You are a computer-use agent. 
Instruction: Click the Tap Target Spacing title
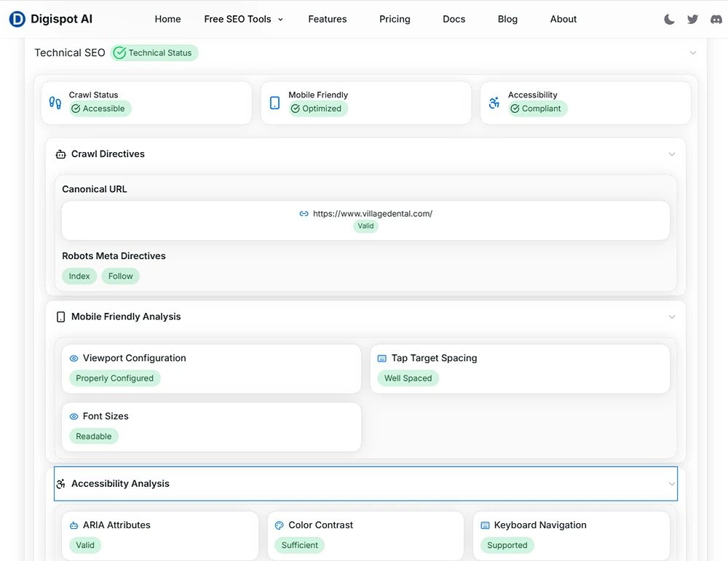(434, 358)
